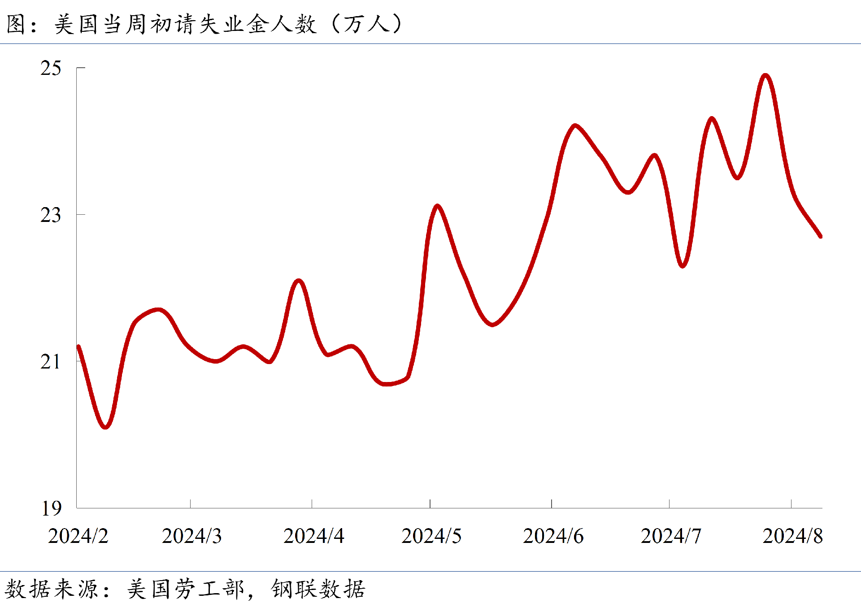
Task: Click the red line's final right endpoint
Action: pos(820,236)
